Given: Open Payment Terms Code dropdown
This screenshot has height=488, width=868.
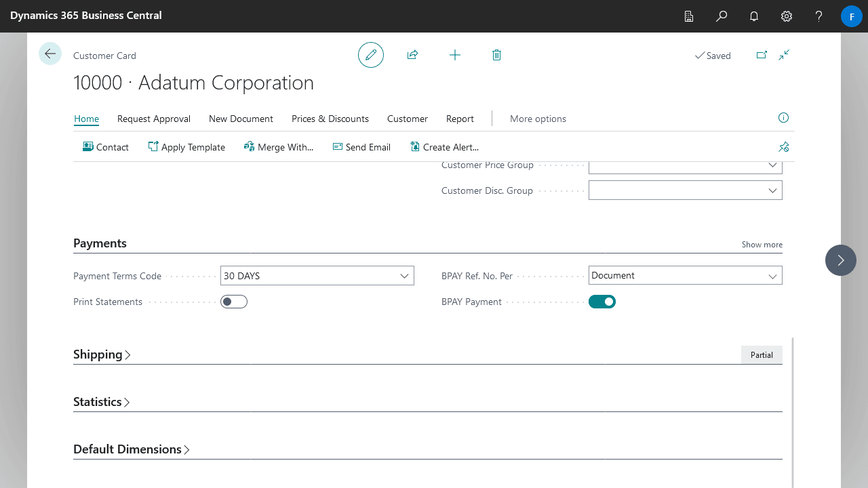Looking at the screenshot, I should [x=404, y=276].
